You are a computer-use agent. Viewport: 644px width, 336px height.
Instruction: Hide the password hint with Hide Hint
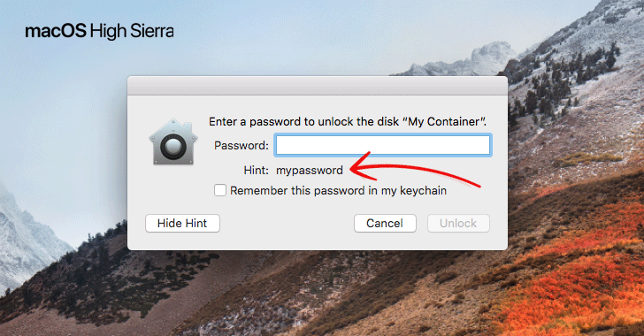(182, 223)
